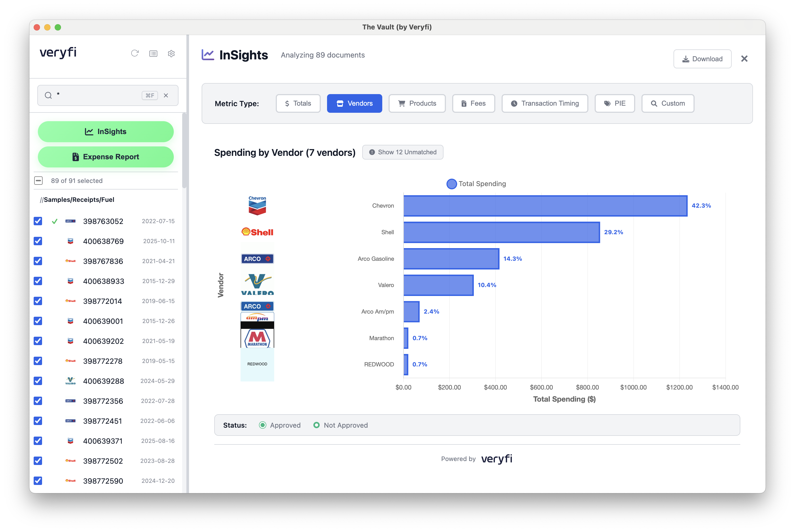Expand the Show 12 Unmatched section
Image resolution: width=795 pixels, height=532 pixels.
tap(403, 152)
